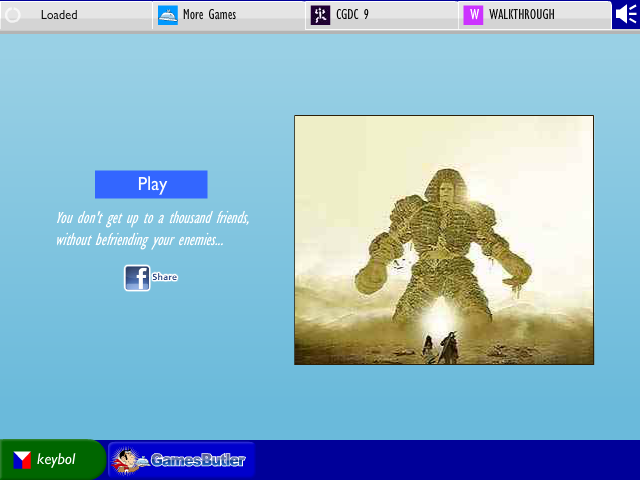
Task: Click the More Games serving tray icon
Action: 167,16
